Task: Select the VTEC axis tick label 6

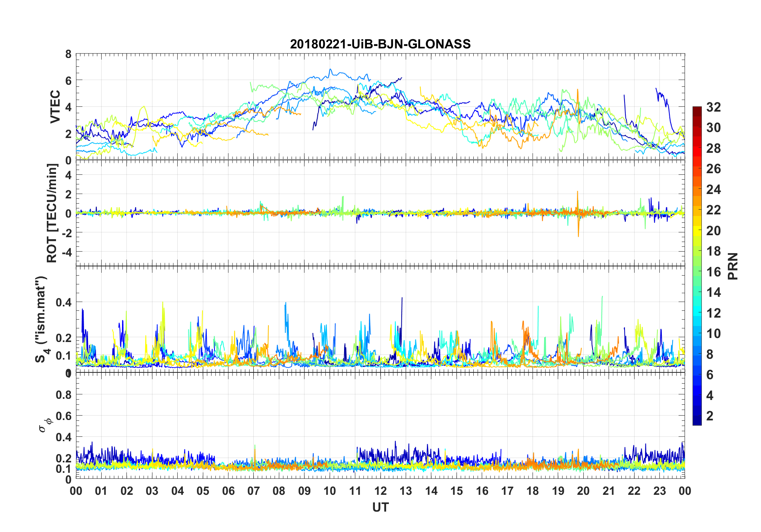Action: click(x=68, y=81)
